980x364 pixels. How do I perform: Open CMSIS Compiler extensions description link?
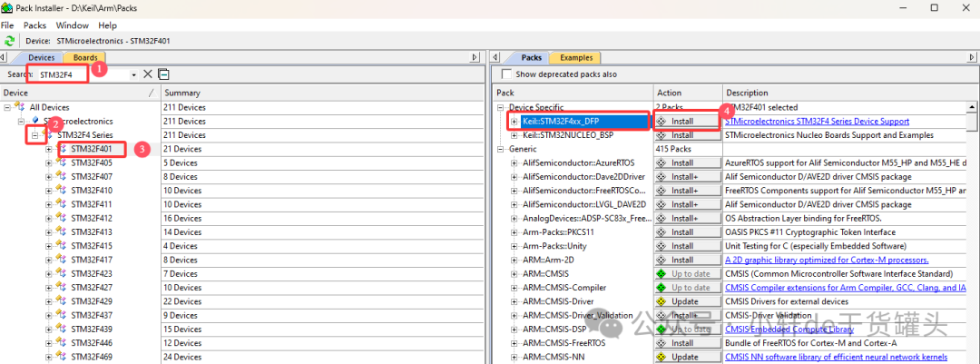[x=847, y=288]
